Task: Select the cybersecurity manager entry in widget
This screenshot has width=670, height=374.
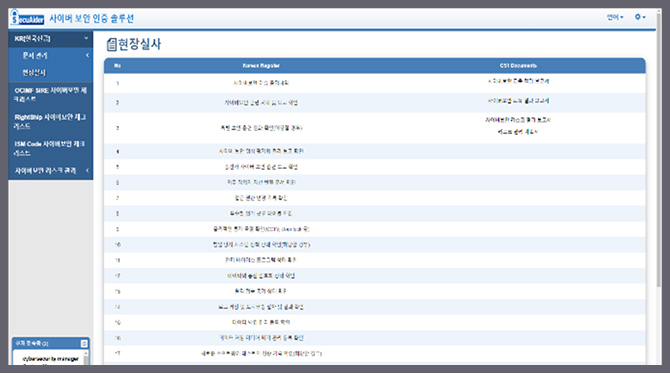Action: pyautogui.click(x=50, y=359)
